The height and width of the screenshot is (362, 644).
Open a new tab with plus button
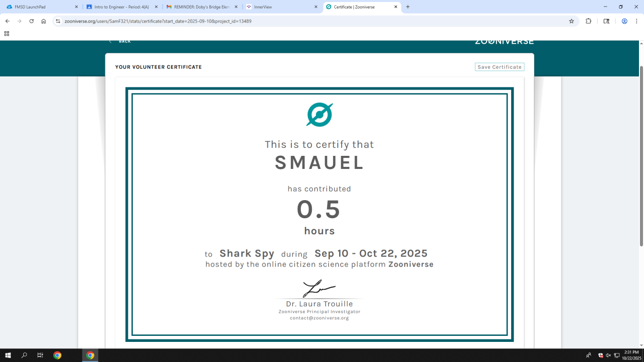point(408,7)
